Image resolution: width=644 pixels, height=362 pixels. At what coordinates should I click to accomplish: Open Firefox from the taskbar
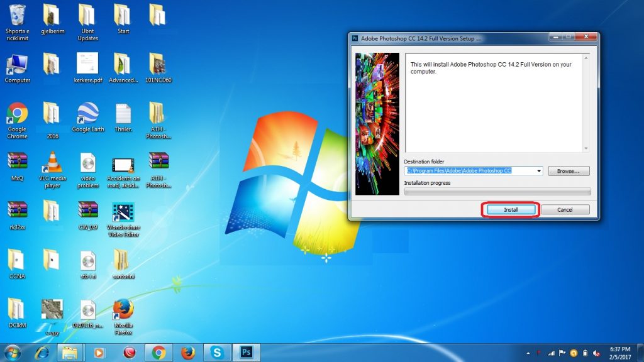click(187, 353)
